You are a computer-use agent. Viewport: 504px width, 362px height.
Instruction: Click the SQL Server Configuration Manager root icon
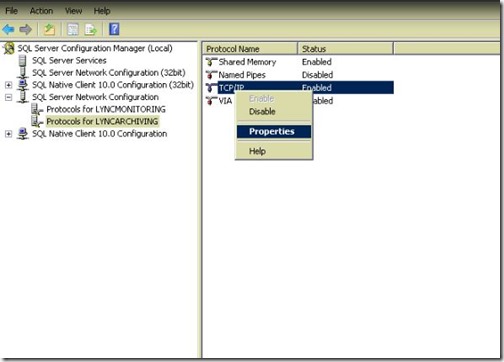[9, 48]
